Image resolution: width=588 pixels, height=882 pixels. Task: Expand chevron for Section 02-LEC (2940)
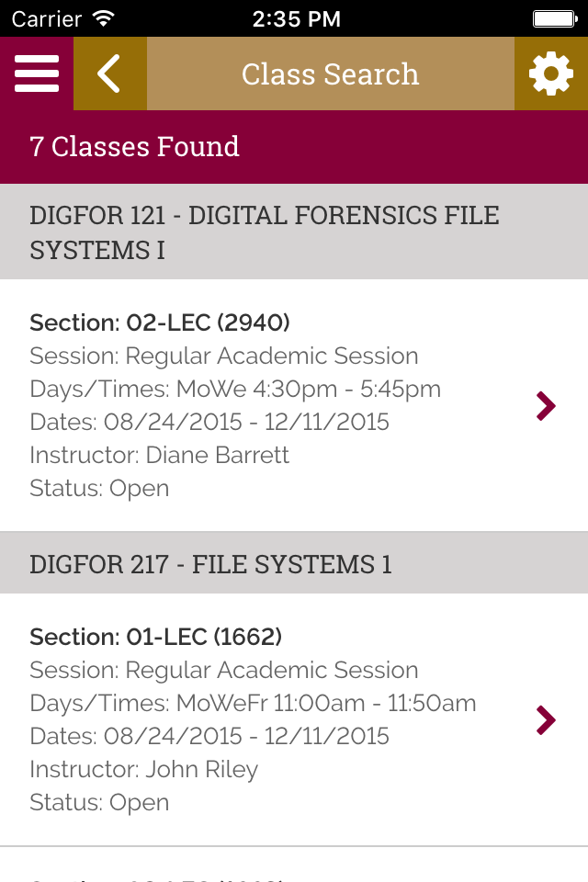click(546, 405)
